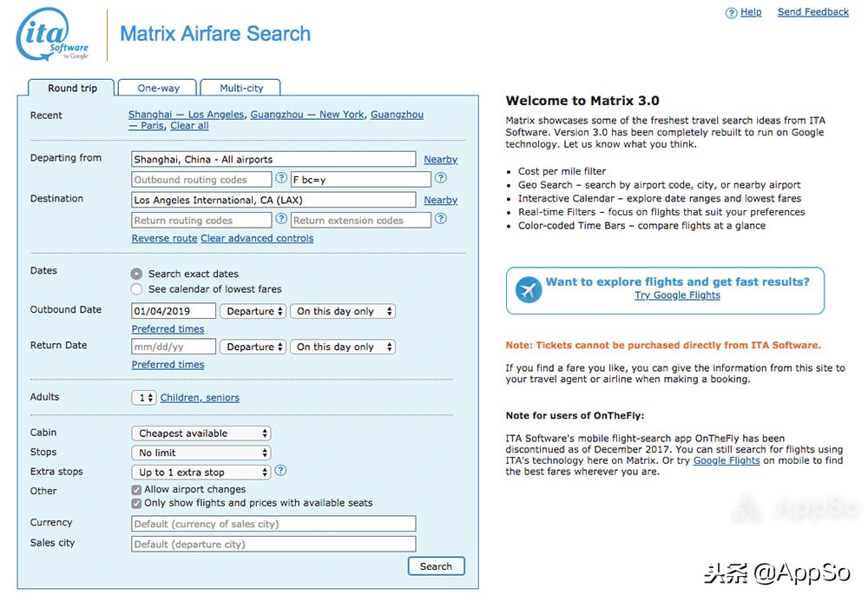Click the Help question mark icon

coord(731,13)
